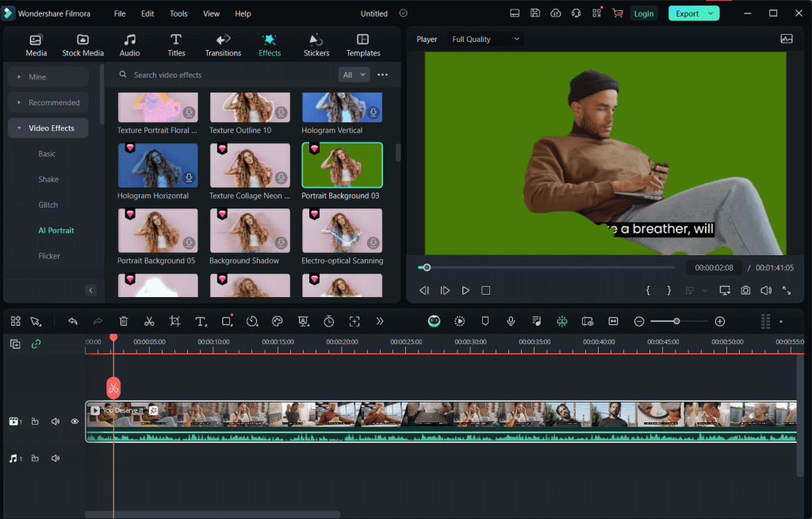The width and height of the screenshot is (812, 519).
Task: Open the Stickers tab
Action: tap(316, 45)
